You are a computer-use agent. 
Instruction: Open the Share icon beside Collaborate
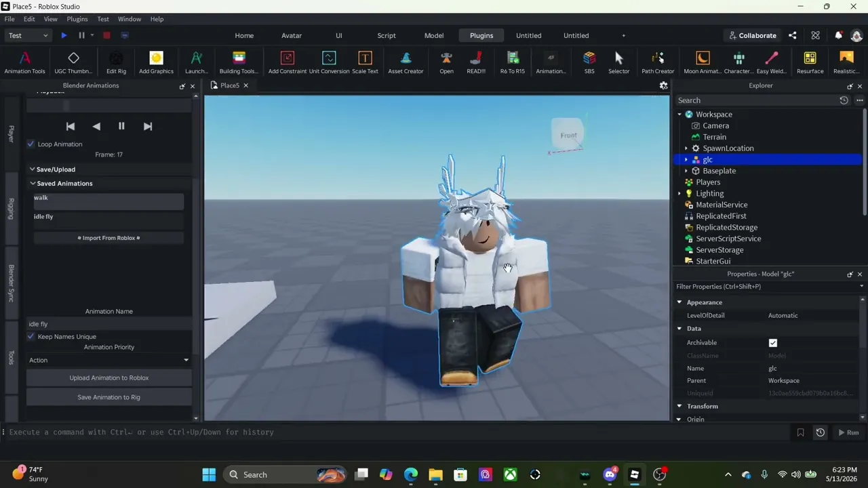point(793,35)
